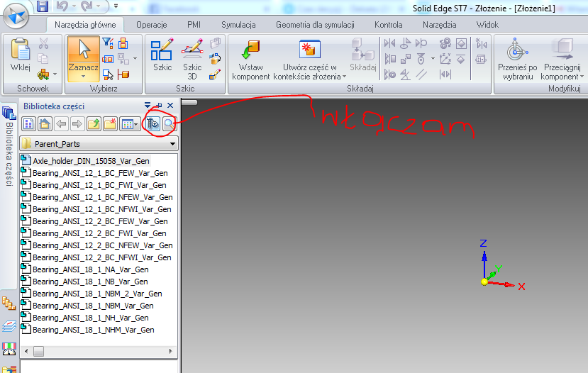Open the sensors gauge side panel icon
The height and width of the screenshot is (373, 588).
click(x=9, y=349)
